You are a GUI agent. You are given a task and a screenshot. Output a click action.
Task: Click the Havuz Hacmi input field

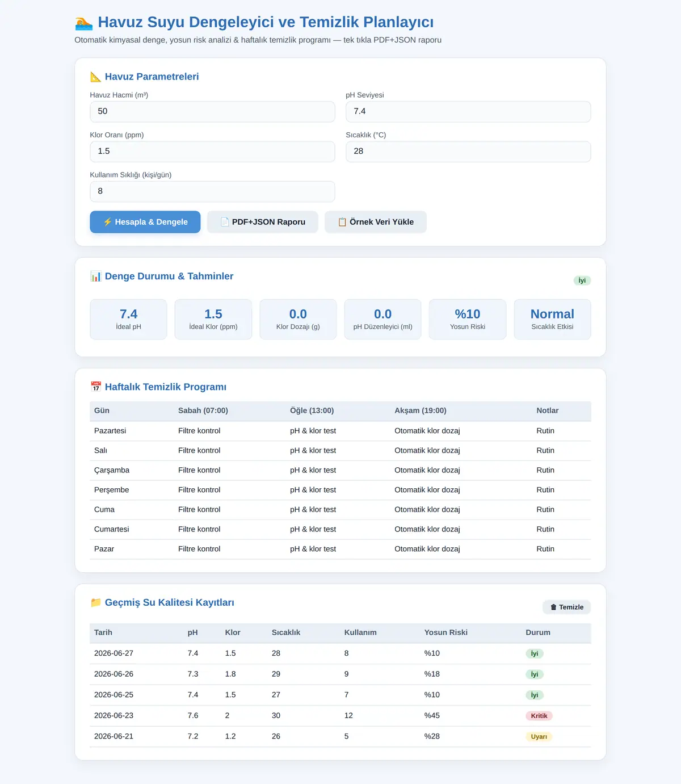212,112
